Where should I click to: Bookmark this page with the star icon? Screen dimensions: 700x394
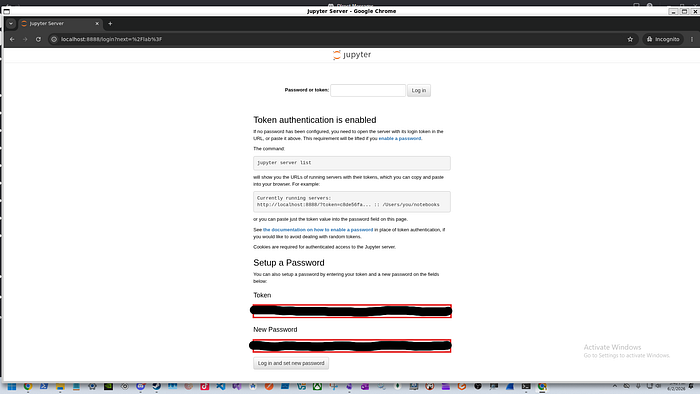630,39
